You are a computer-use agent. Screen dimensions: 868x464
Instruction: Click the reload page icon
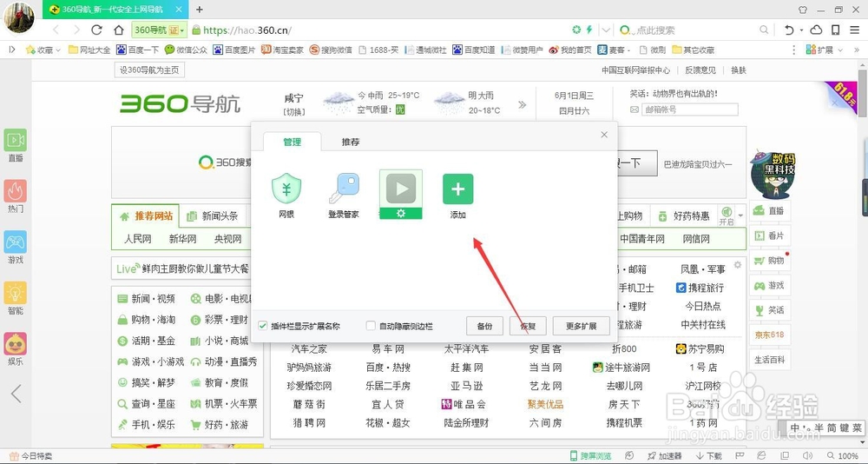97,30
